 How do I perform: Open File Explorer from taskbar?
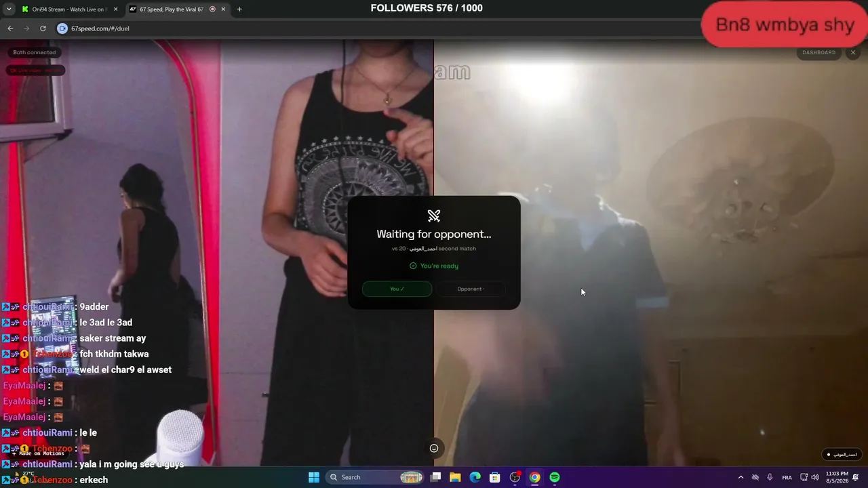(455, 477)
